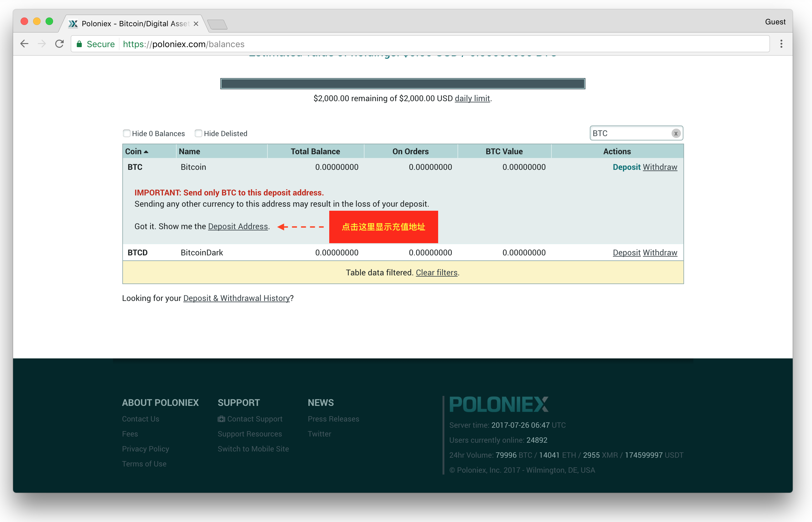Enable Hide Delisted checkbox
The height and width of the screenshot is (522, 812).
point(198,133)
